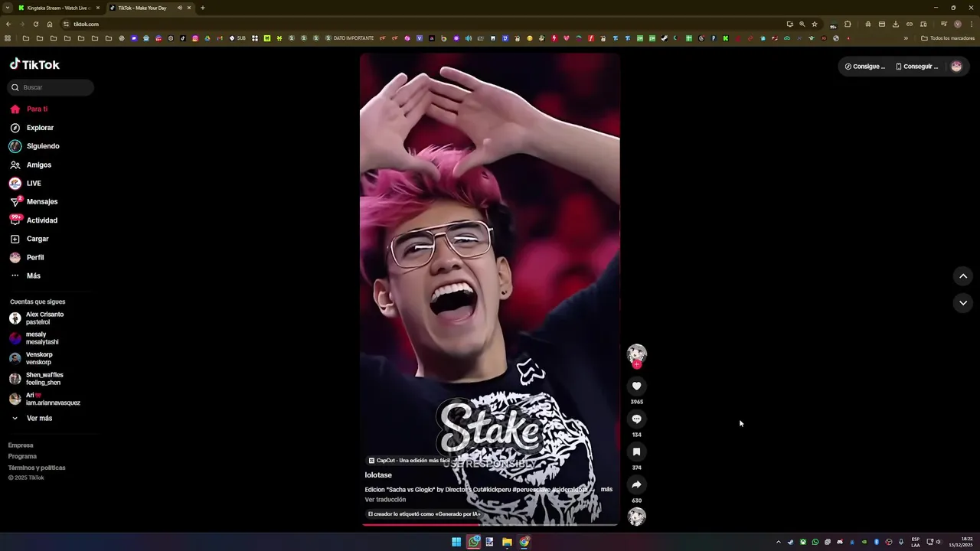Screen dimensions: 980x551
Task: Go to previous video with up arrow
Action: point(963,276)
